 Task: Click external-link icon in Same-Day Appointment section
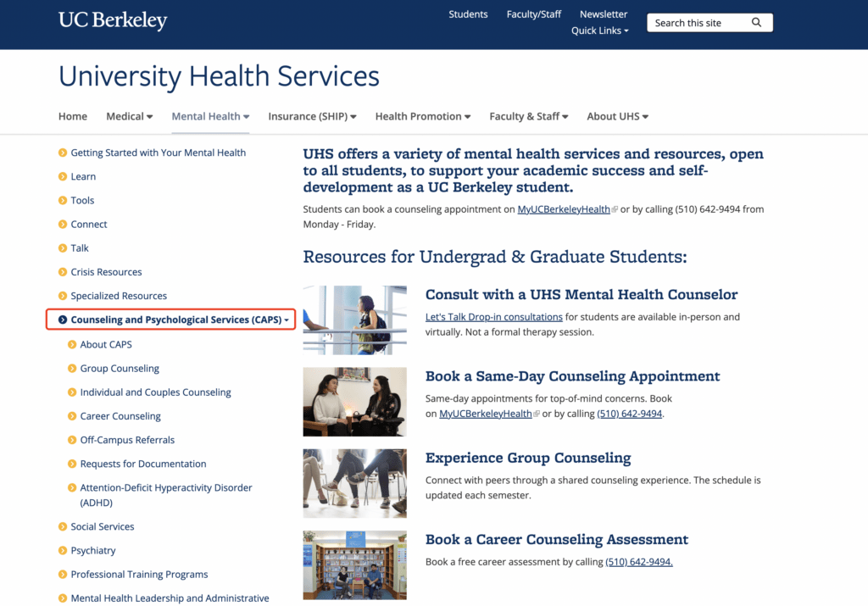(x=537, y=414)
